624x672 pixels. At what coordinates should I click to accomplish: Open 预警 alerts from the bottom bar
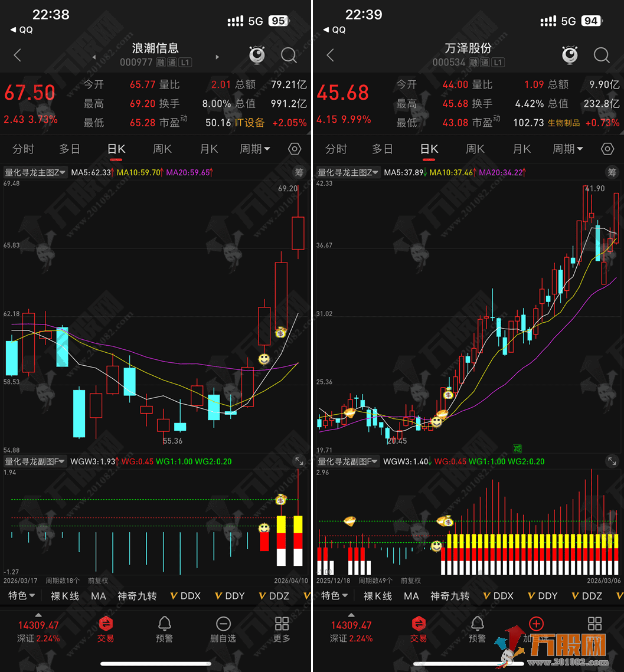coord(164,629)
